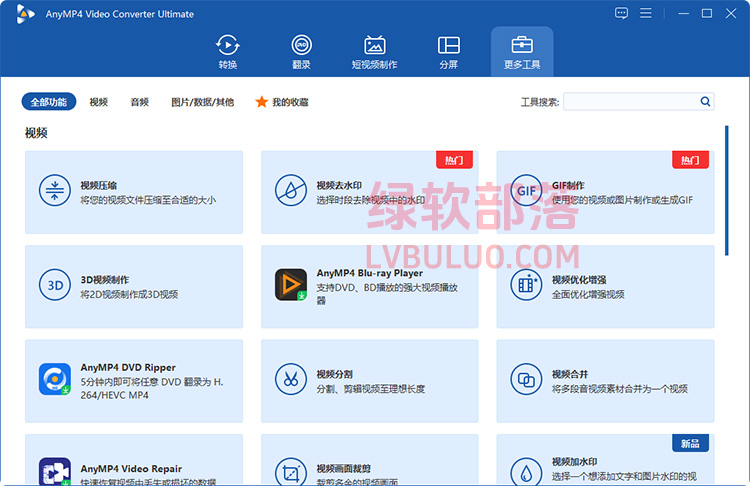Click the 热门 badge on GIF制作
The image size is (750, 486).
pyautogui.click(x=690, y=160)
